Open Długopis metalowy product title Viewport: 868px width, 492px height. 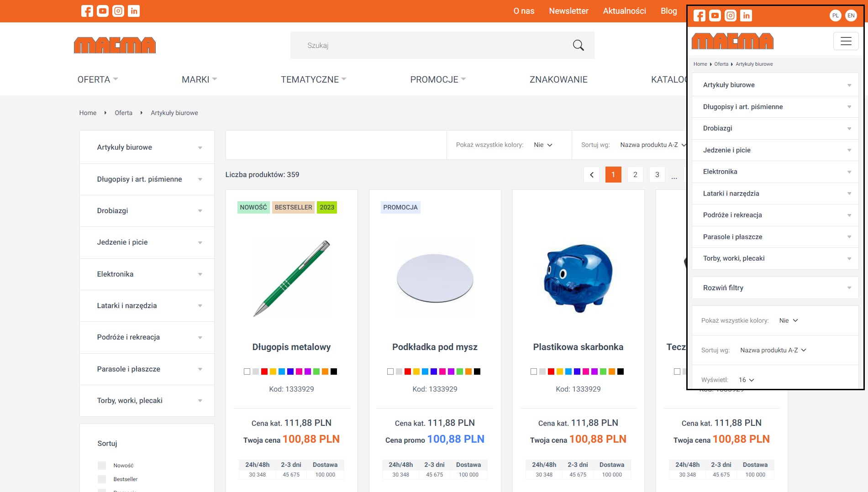[291, 347]
